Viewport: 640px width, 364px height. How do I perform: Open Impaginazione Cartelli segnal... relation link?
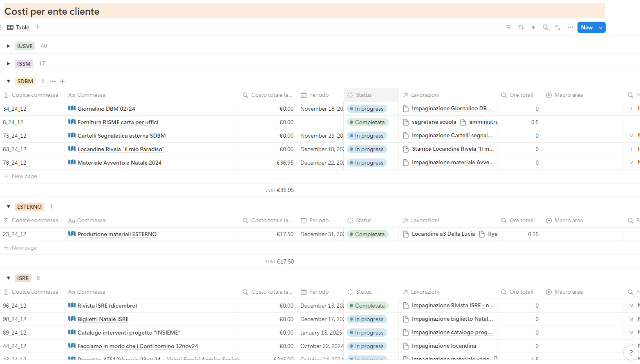point(452,135)
